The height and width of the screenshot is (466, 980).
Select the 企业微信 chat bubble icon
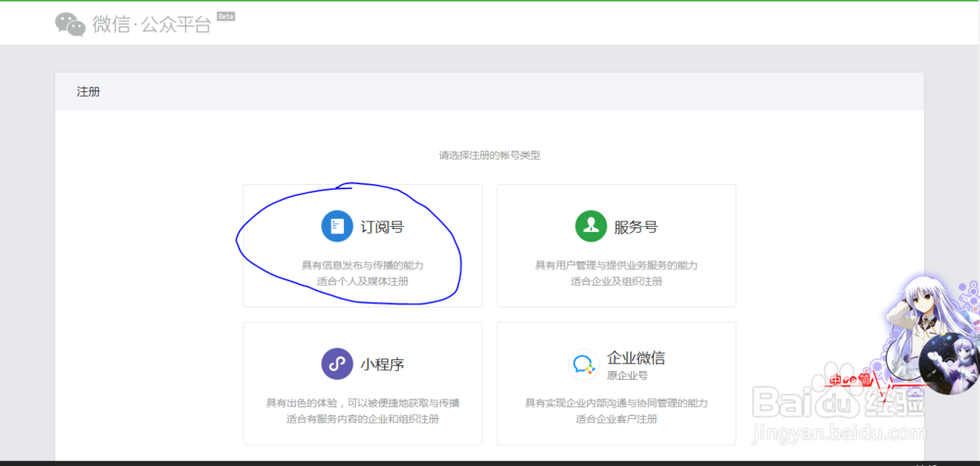pyautogui.click(x=584, y=364)
